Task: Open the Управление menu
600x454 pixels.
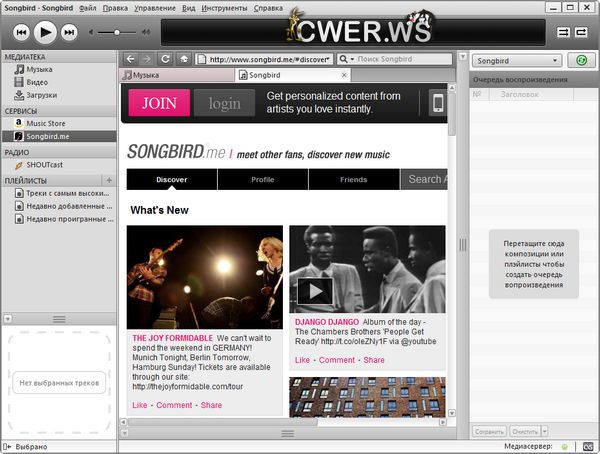Action: [x=155, y=8]
